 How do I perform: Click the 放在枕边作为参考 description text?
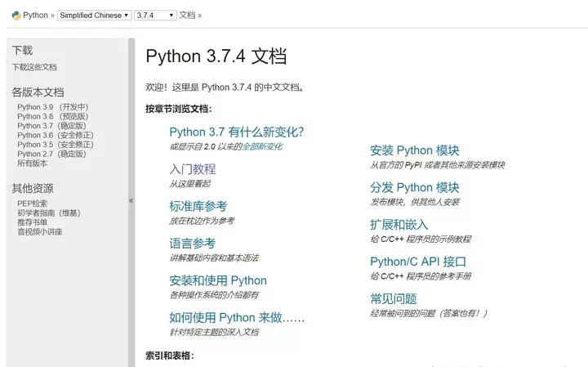pos(202,221)
